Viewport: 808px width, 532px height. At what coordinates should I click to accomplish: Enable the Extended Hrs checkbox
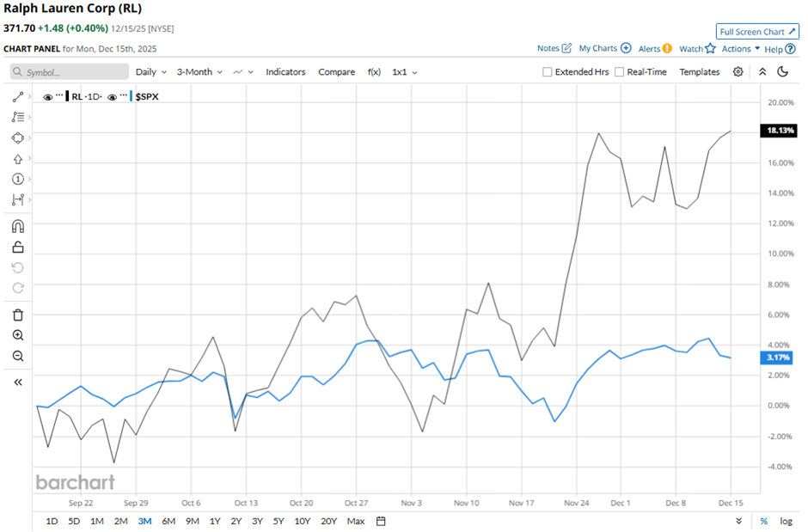(548, 71)
